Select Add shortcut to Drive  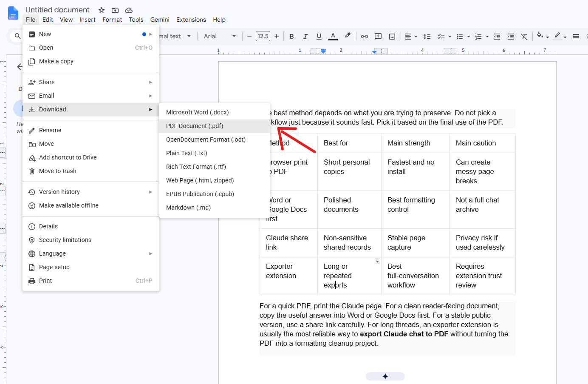point(91,157)
